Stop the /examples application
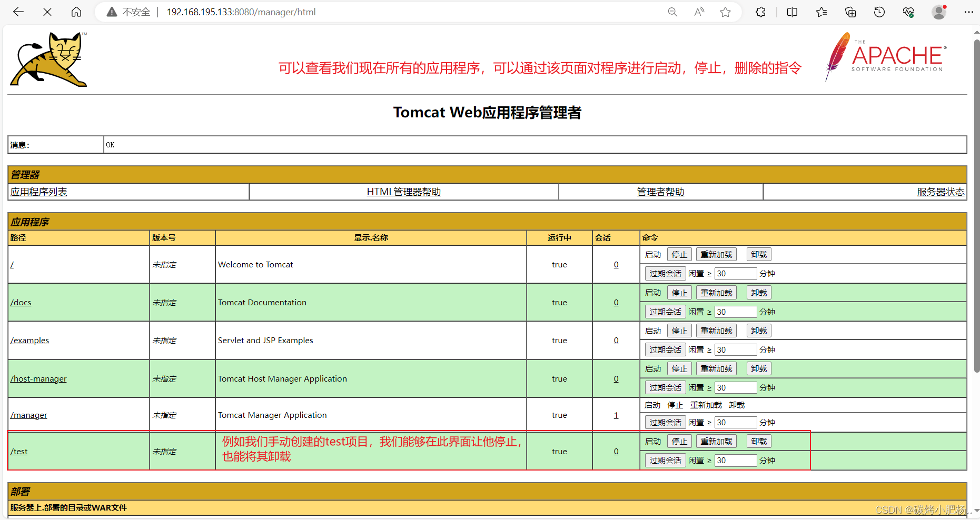Screen dimensions: 980x520 coord(679,331)
